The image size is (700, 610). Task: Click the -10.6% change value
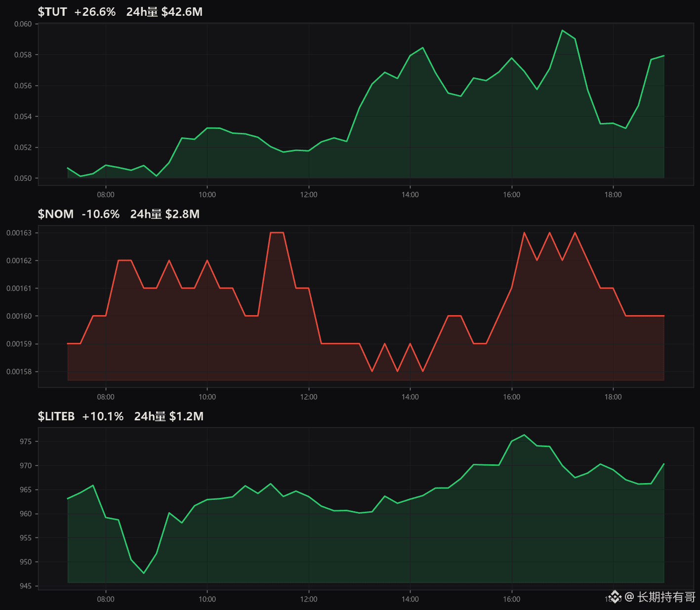click(x=101, y=214)
